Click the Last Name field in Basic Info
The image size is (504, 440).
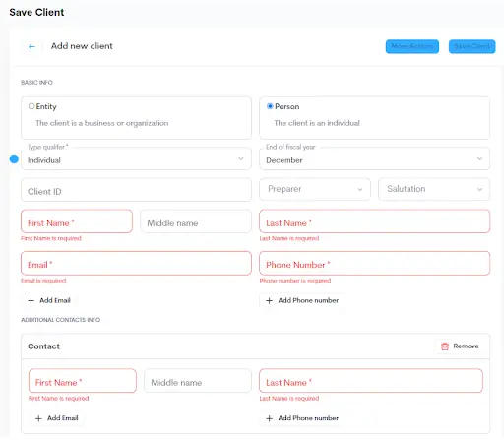pyautogui.click(x=374, y=221)
